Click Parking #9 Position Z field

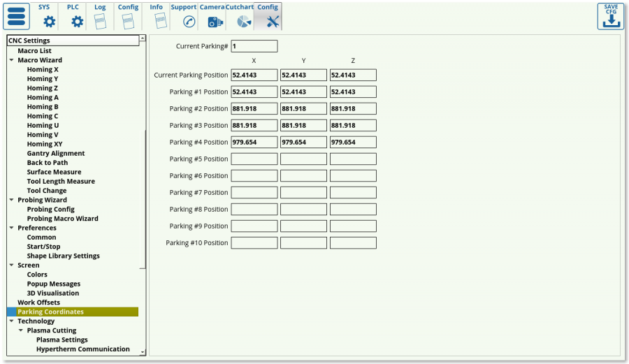(x=353, y=226)
